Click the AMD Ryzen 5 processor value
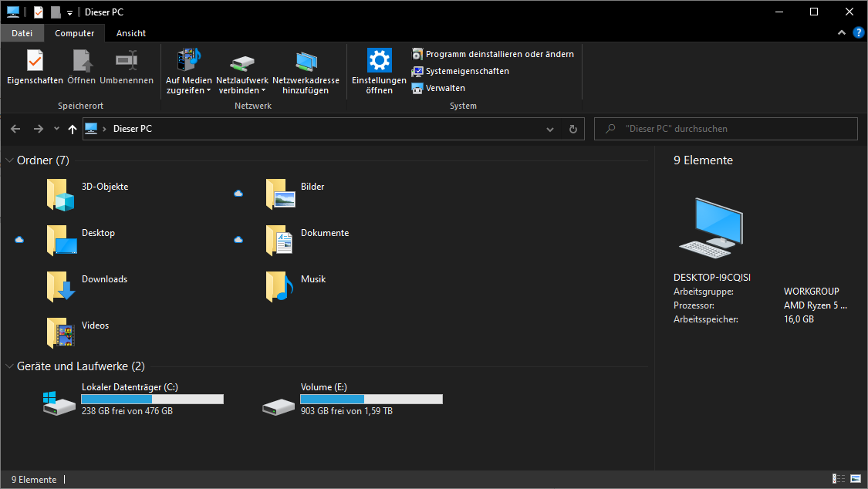Screen dimensions: 868x489 point(816,305)
